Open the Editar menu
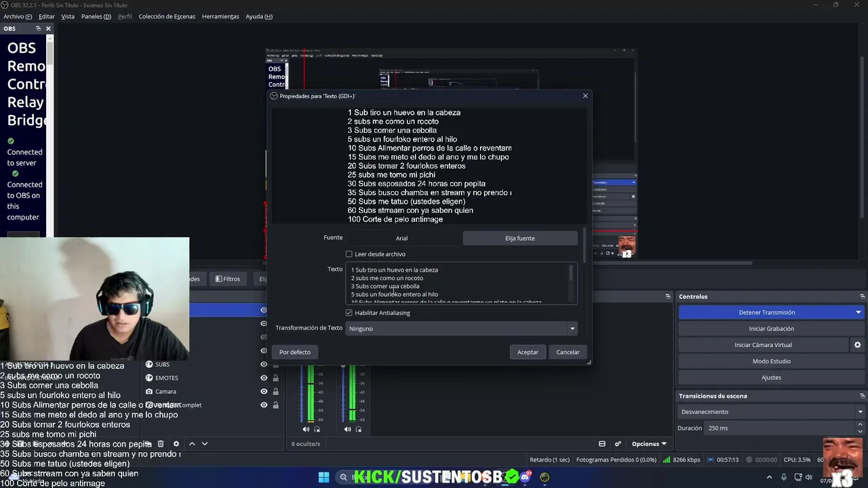This screenshot has height=488, width=868. [x=47, y=16]
